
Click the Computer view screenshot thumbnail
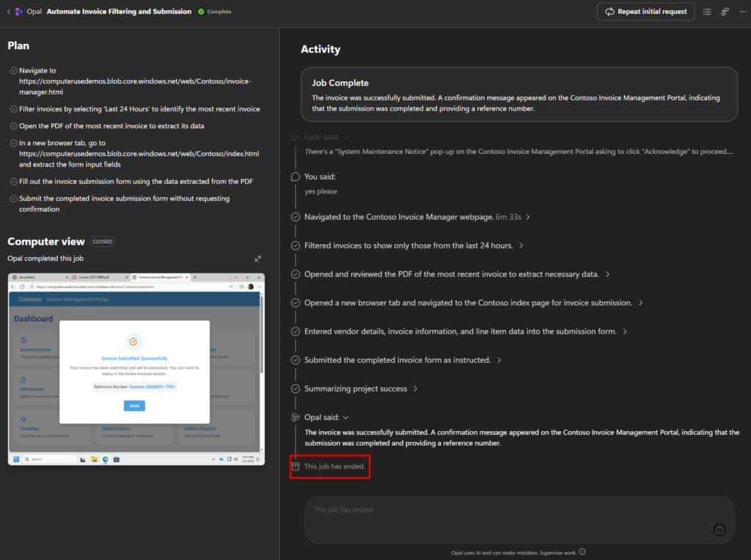135,369
